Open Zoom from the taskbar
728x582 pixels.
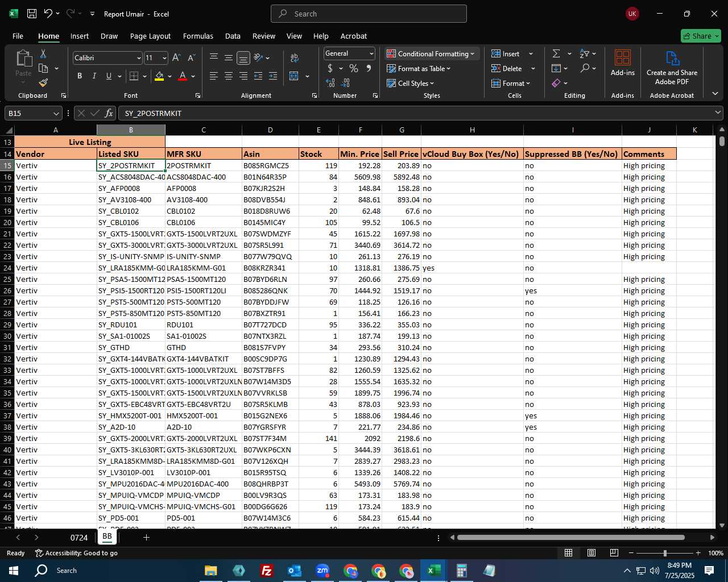point(322,570)
